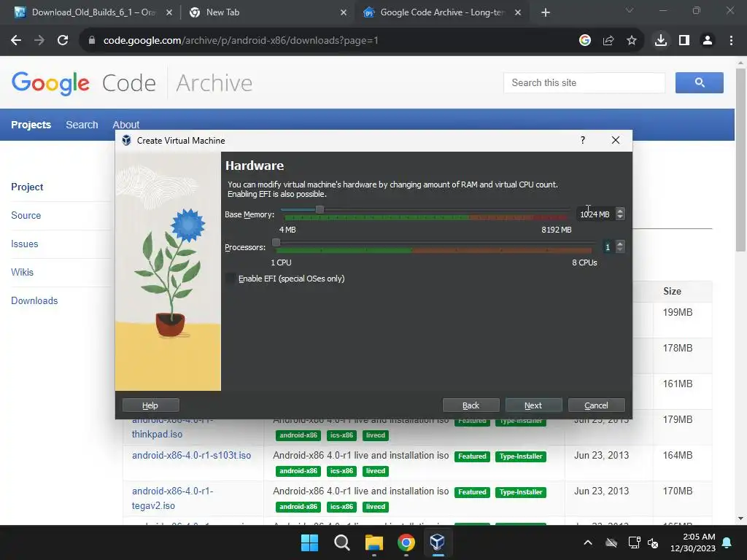Open Chrome downloads icon
The image size is (747, 560).
[x=661, y=41]
